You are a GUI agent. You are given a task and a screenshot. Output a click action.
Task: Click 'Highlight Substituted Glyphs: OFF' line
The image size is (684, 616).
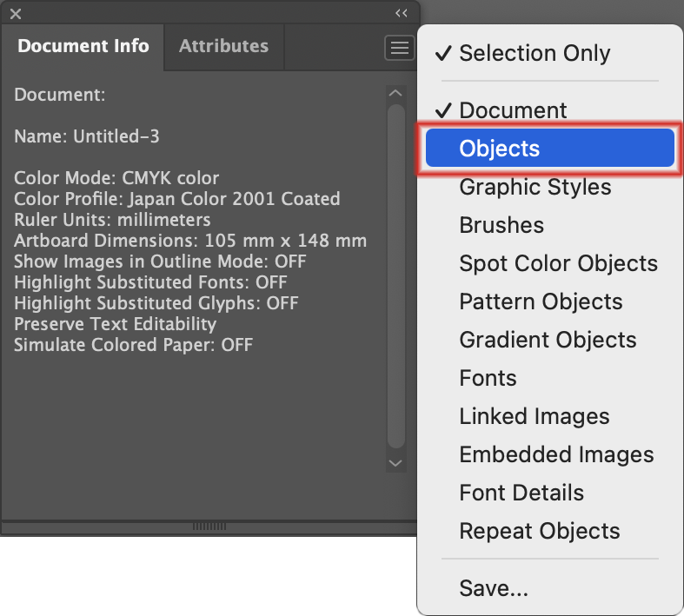[x=156, y=303]
